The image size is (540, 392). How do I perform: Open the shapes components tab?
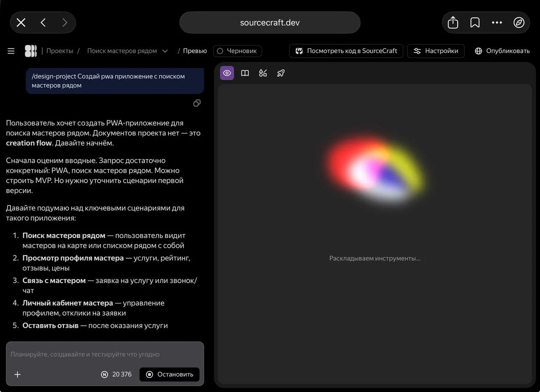click(x=263, y=73)
